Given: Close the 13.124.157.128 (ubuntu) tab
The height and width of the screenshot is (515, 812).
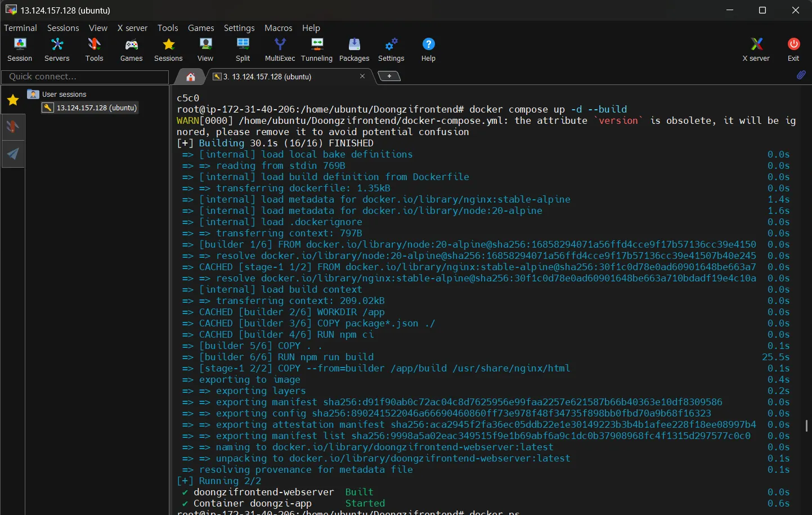Looking at the screenshot, I should pyautogui.click(x=362, y=76).
